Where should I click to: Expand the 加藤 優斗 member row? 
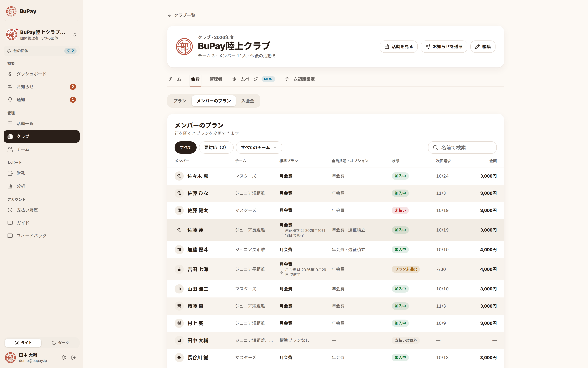[335, 250]
